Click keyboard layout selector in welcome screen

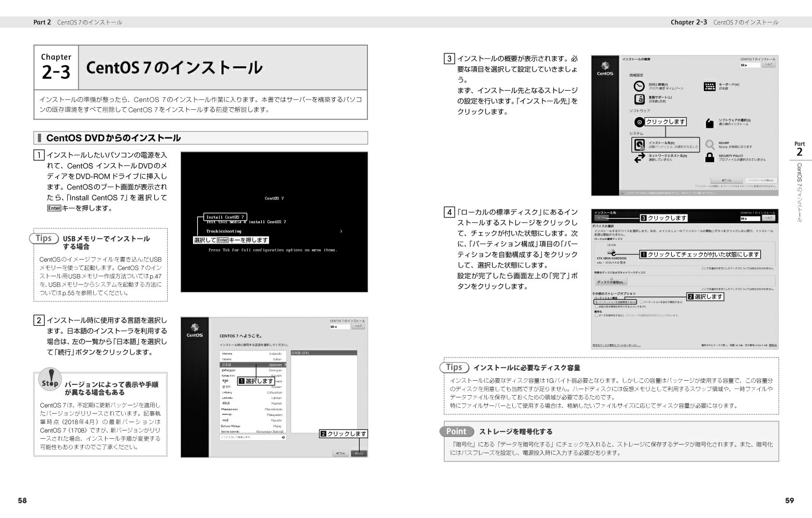pyautogui.click(x=340, y=327)
